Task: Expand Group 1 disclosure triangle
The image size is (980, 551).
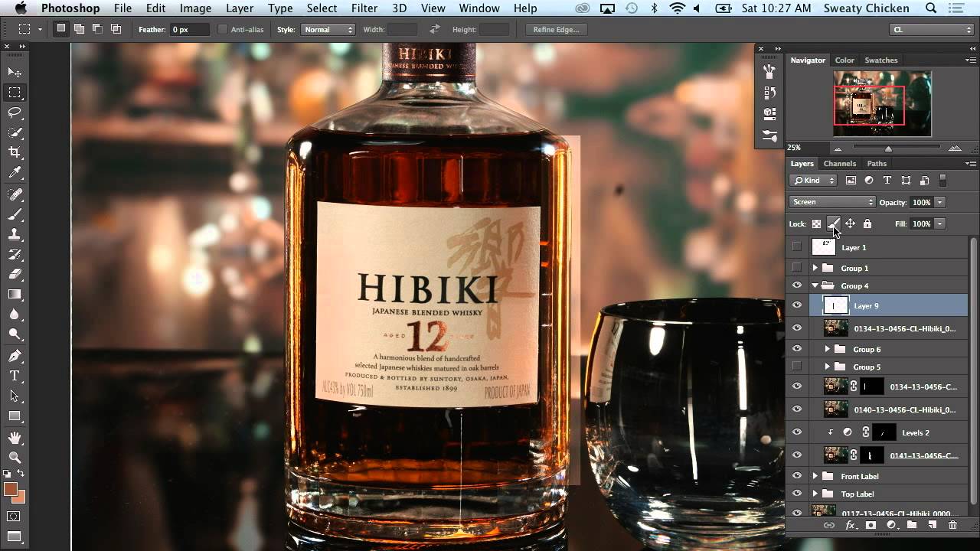Action: (x=815, y=268)
